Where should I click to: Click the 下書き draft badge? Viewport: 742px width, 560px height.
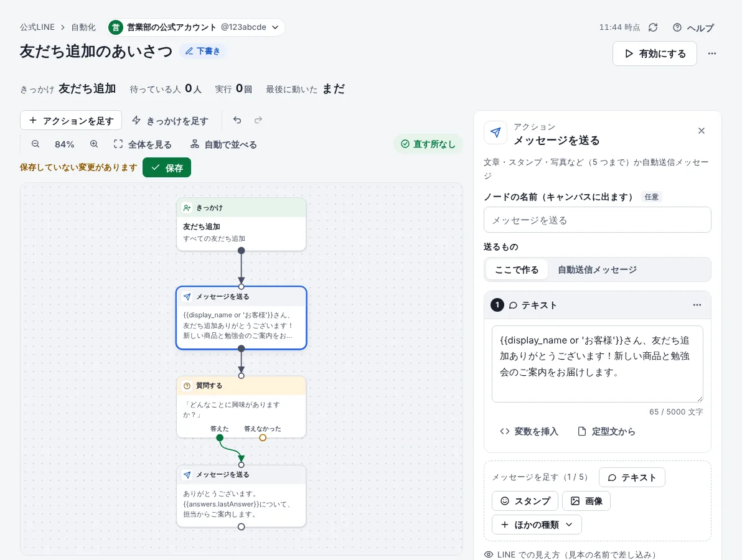click(x=202, y=51)
